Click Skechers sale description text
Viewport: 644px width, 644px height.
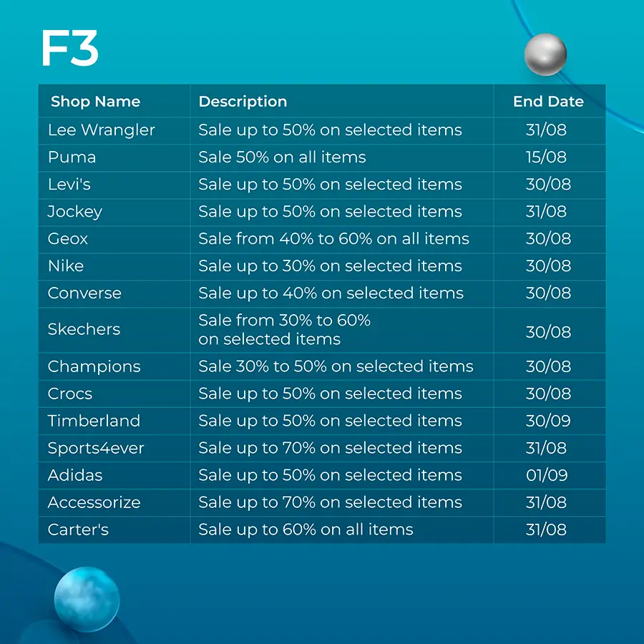tap(284, 329)
